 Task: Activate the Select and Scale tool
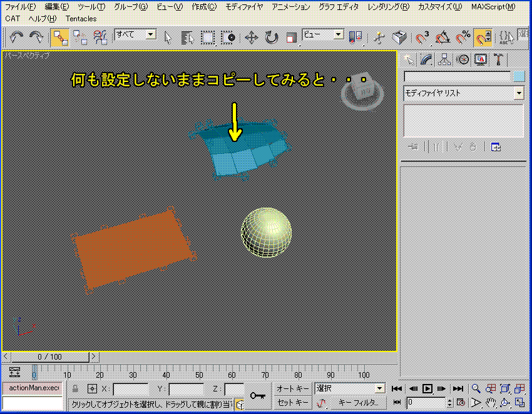(291, 38)
